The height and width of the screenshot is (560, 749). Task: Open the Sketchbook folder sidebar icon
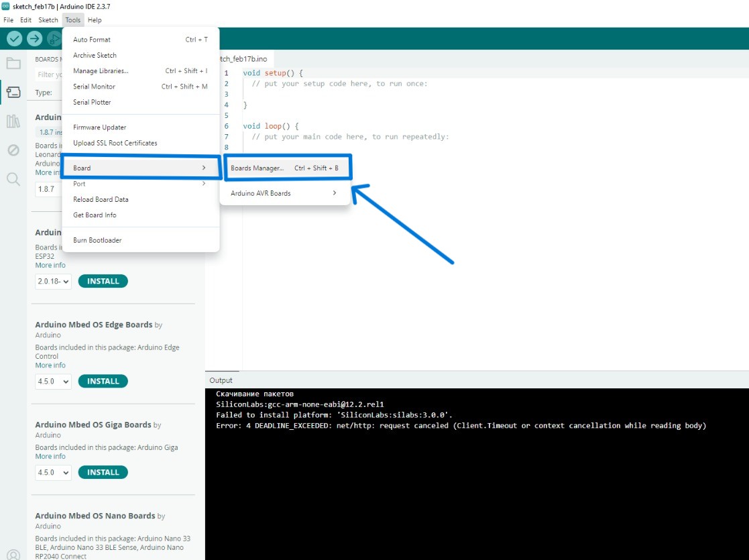[x=13, y=63]
